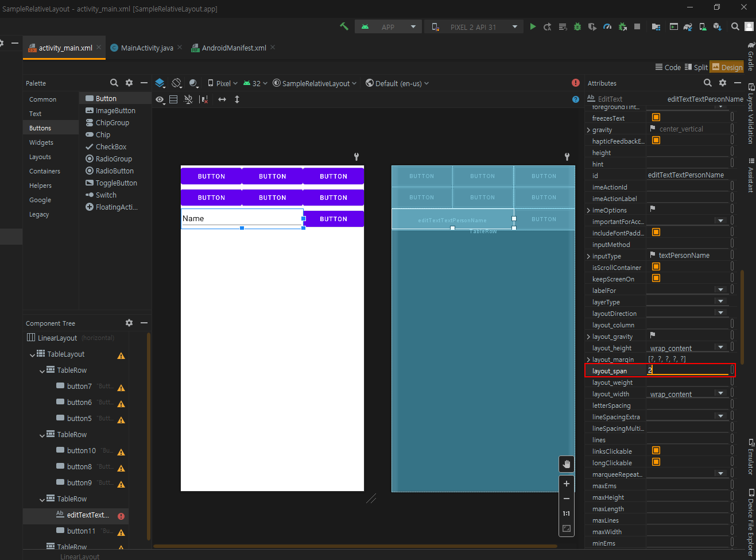Click the red error warning indicator icon
The width and height of the screenshot is (756, 560).
576,83
